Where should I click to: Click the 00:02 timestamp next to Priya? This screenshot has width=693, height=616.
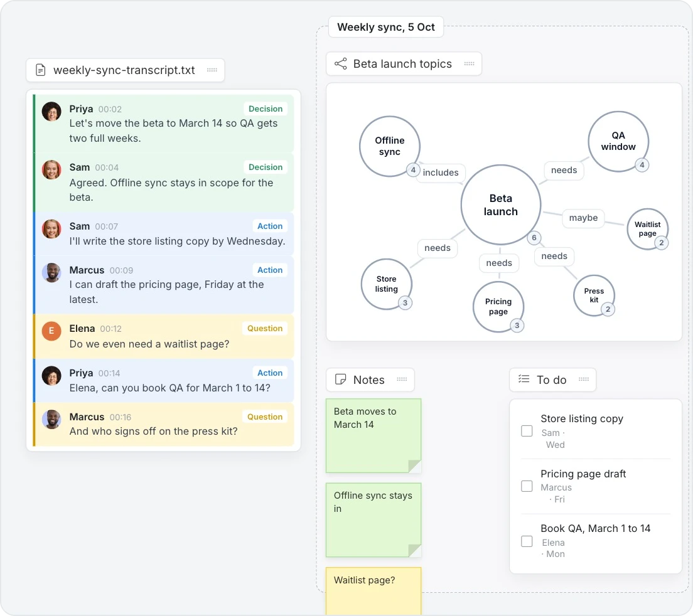[x=110, y=109]
